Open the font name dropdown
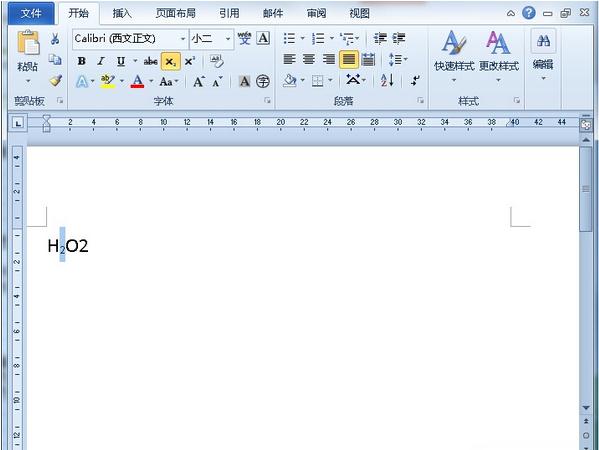 pos(183,39)
